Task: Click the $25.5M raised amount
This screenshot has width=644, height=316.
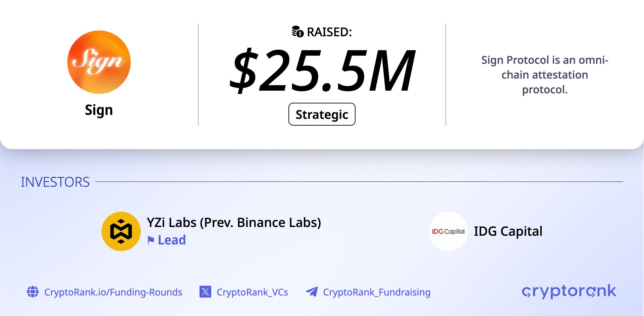Action: (x=322, y=71)
